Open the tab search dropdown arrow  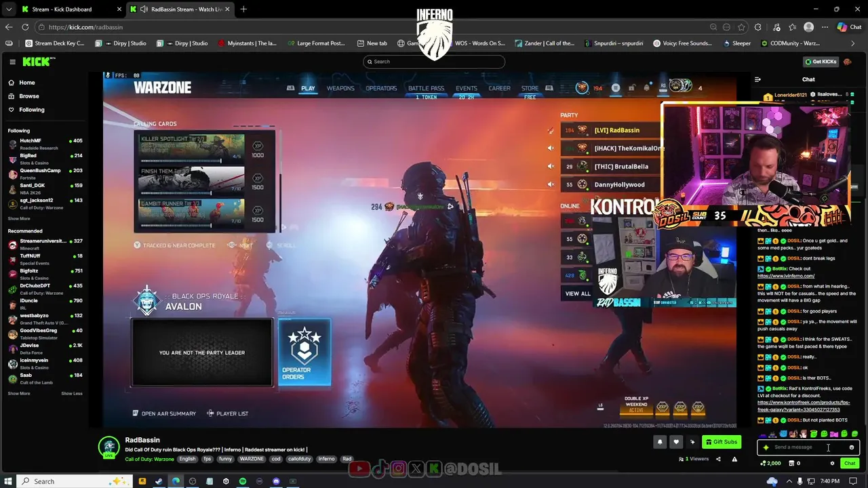click(8, 9)
